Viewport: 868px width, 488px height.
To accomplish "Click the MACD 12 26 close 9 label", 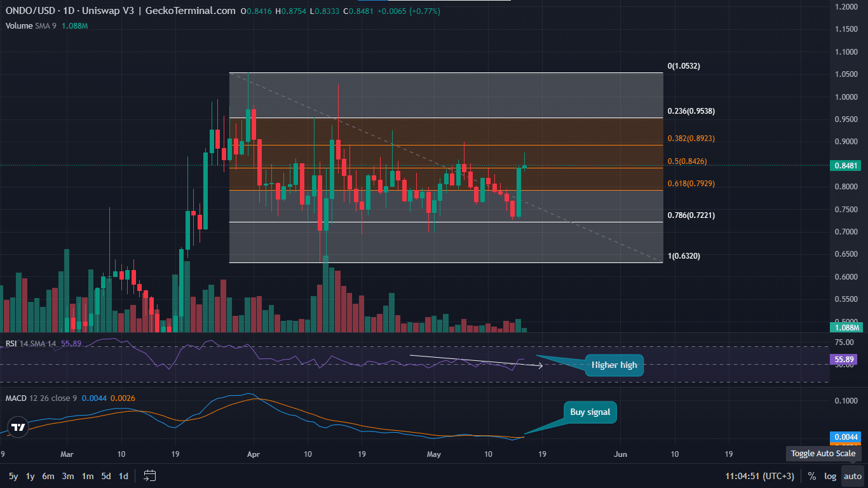I will pyautogui.click(x=42, y=398).
